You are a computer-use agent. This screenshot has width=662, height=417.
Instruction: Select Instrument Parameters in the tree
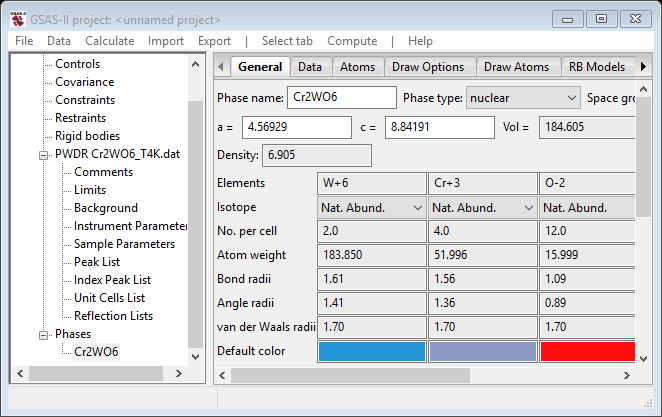pyautogui.click(x=130, y=226)
